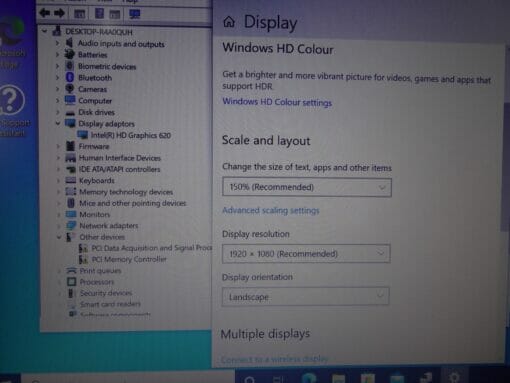The height and width of the screenshot is (383, 510).
Task: Click the Monitors category icon
Action: 71,214
